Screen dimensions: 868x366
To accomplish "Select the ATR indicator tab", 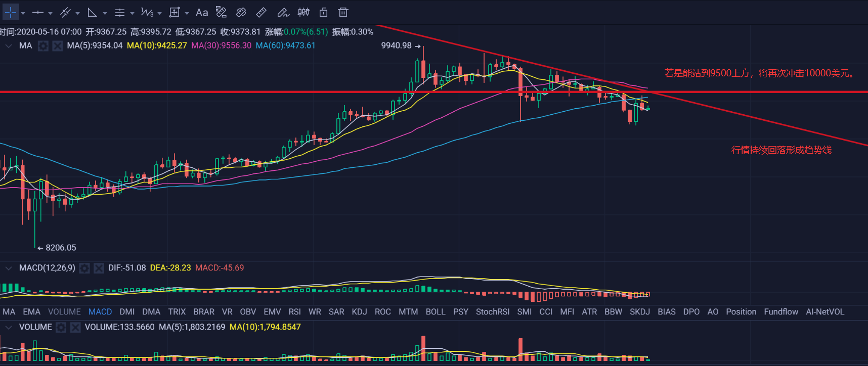I will (x=589, y=312).
